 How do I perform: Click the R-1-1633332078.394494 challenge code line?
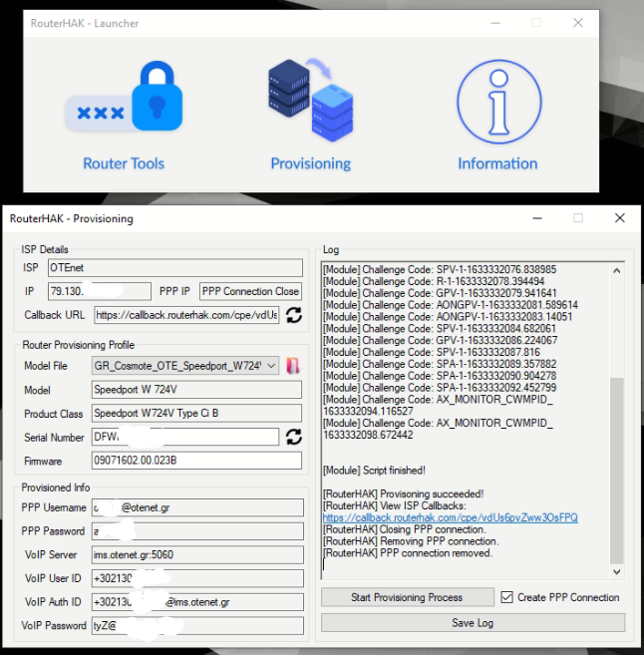pos(434,281)
